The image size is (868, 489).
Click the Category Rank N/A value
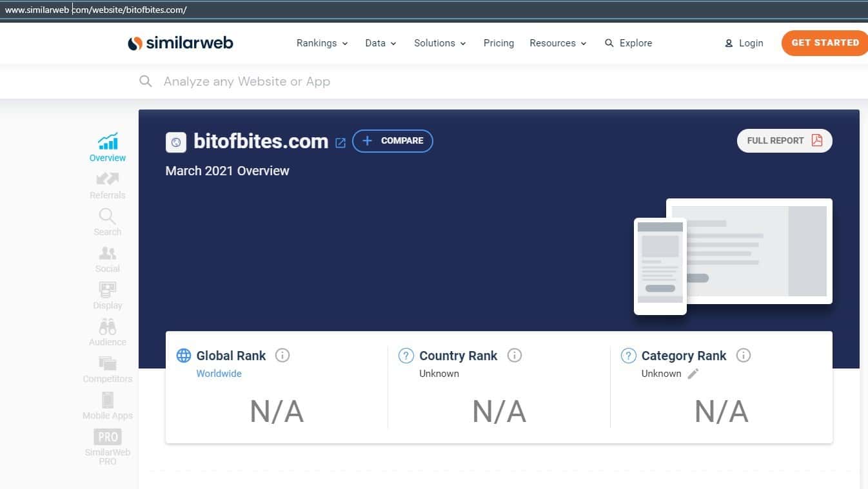(722, 412)
